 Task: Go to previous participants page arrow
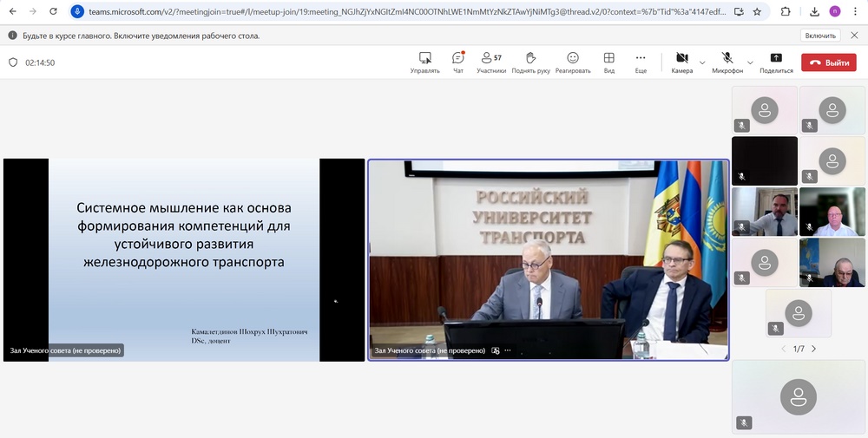[783, 349]
